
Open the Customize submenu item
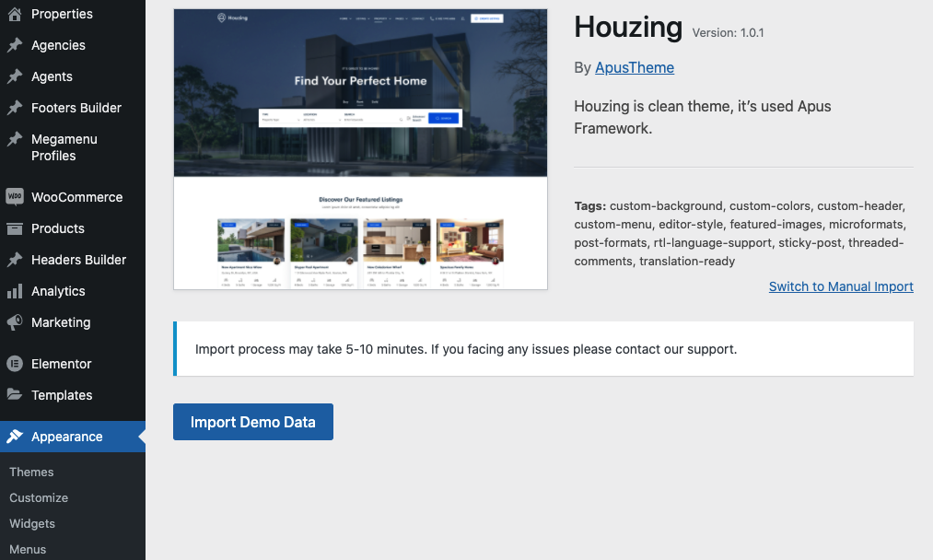(38, 497)
